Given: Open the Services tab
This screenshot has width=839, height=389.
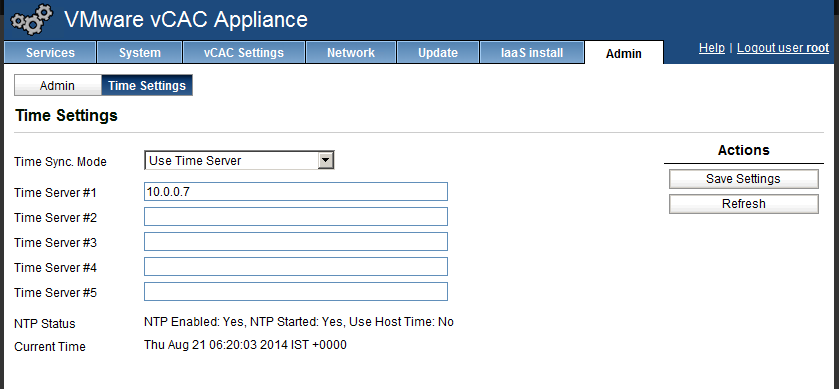Looking at the screenshot, I should coord(50,52).
